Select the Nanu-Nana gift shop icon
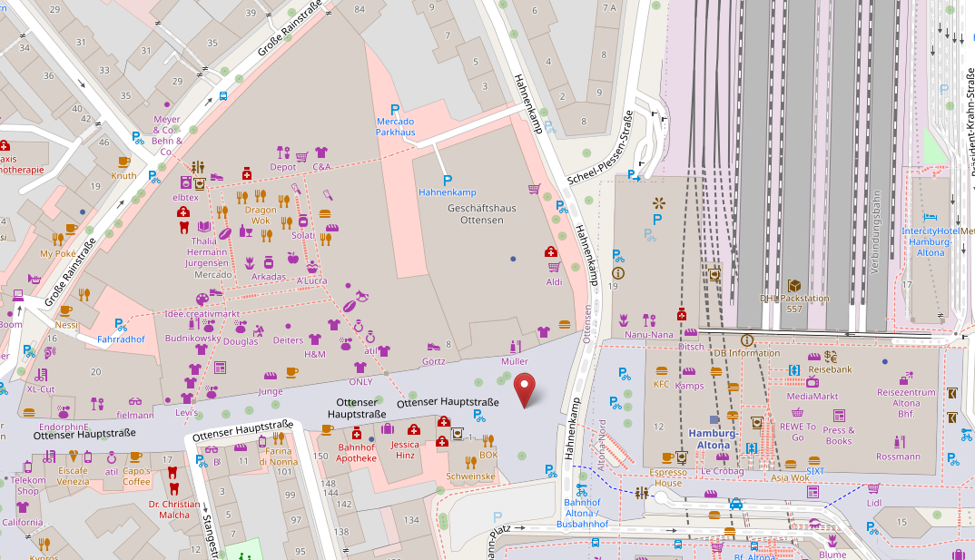 pyautogui.click(x=648, y=320)
